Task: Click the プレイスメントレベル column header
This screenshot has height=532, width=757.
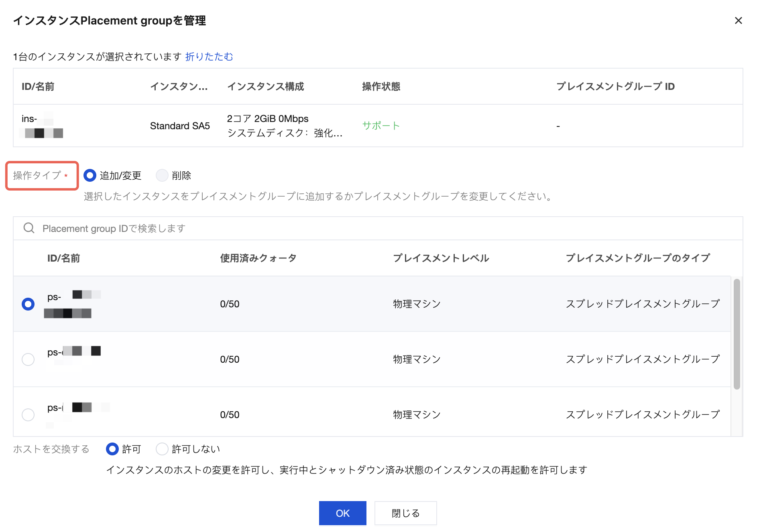Action: pyautogui.click(x=441, y=258)
